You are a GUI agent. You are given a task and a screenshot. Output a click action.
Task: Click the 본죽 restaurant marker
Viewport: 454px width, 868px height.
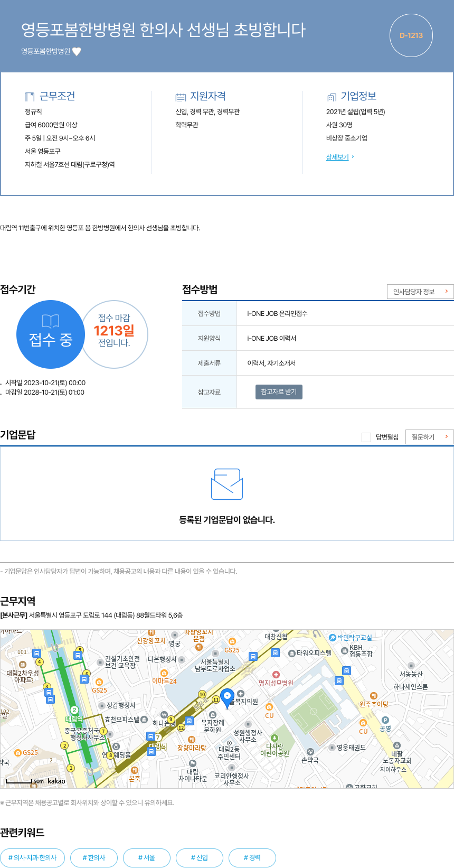pyautogui.click(x=135, y=770)
